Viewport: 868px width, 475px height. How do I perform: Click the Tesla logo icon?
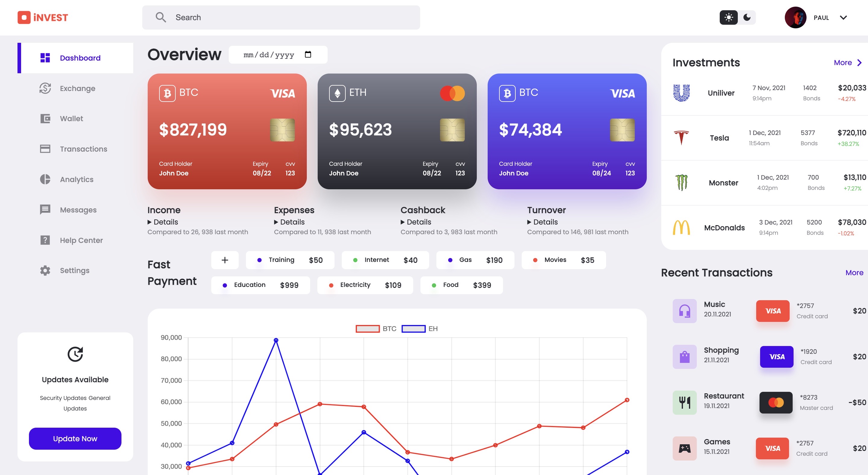coord(681,138)
